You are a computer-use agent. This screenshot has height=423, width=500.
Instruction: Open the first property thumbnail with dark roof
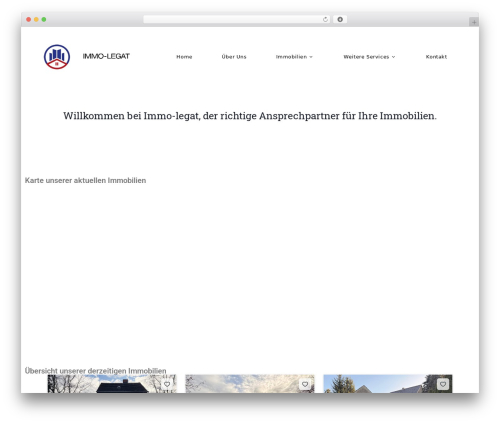point(112,384)
